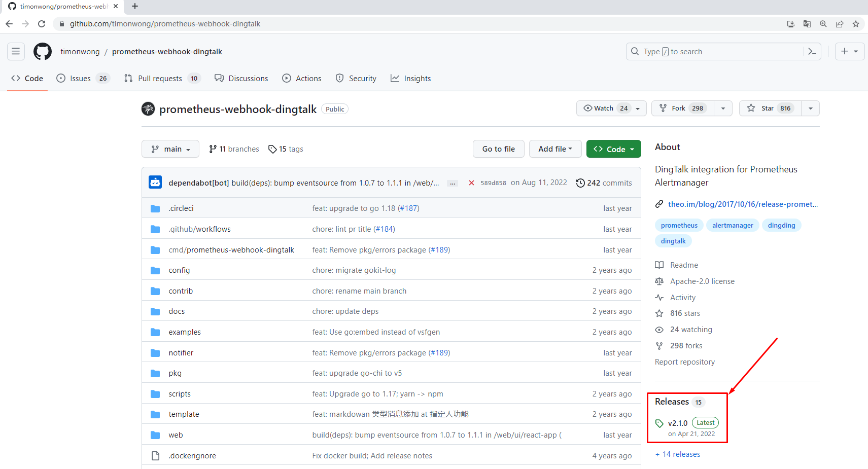
Task: Click the scale icon for Apache-2.0 license
Action: (x=659, y=281)
